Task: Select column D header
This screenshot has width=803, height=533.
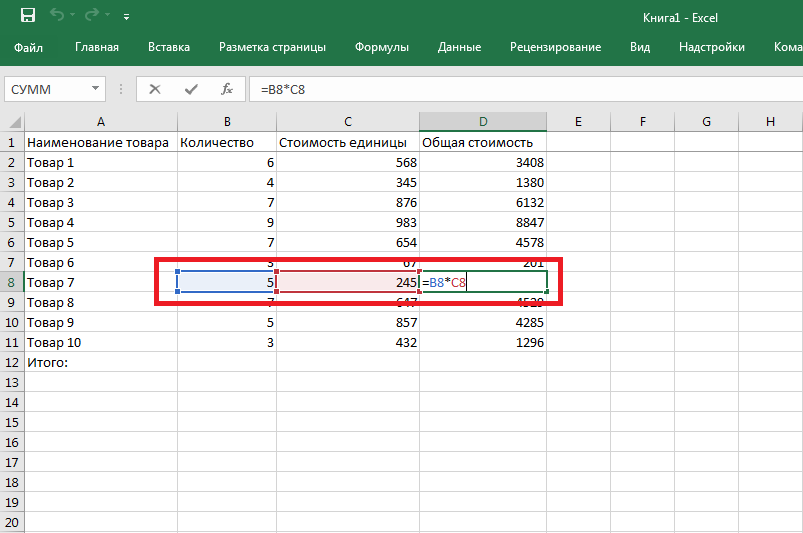Action: click(482, 122)
